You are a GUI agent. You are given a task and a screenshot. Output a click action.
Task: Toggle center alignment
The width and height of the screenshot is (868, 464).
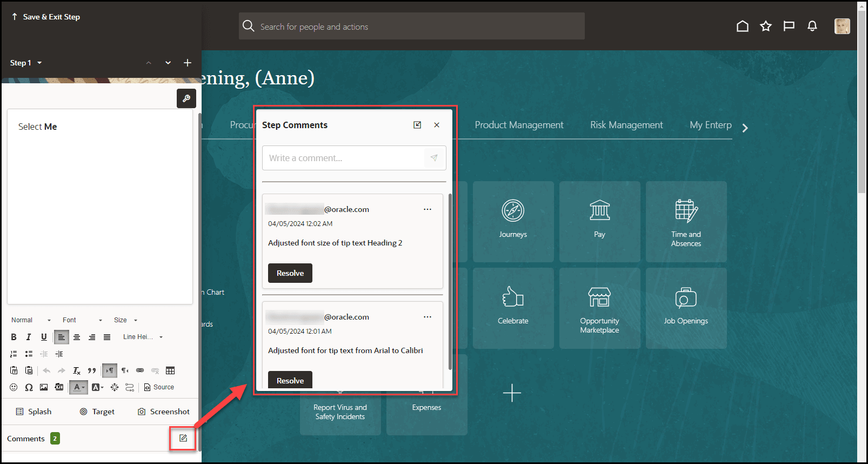[x=77, y=337]
